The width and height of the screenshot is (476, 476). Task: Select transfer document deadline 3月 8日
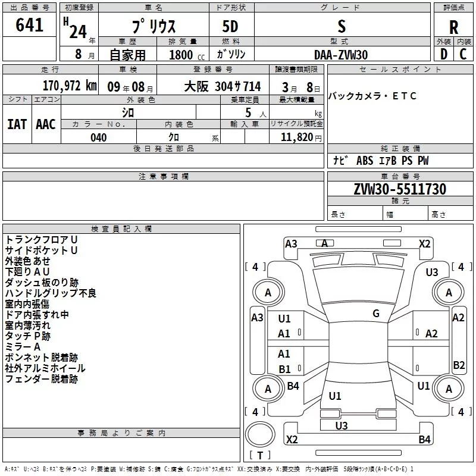click(x=301, y=87)
